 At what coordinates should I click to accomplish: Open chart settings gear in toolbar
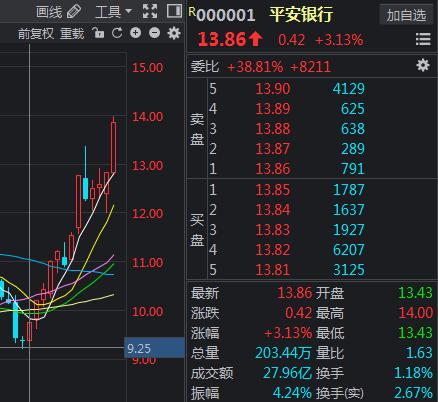click(x=174, y=33)
